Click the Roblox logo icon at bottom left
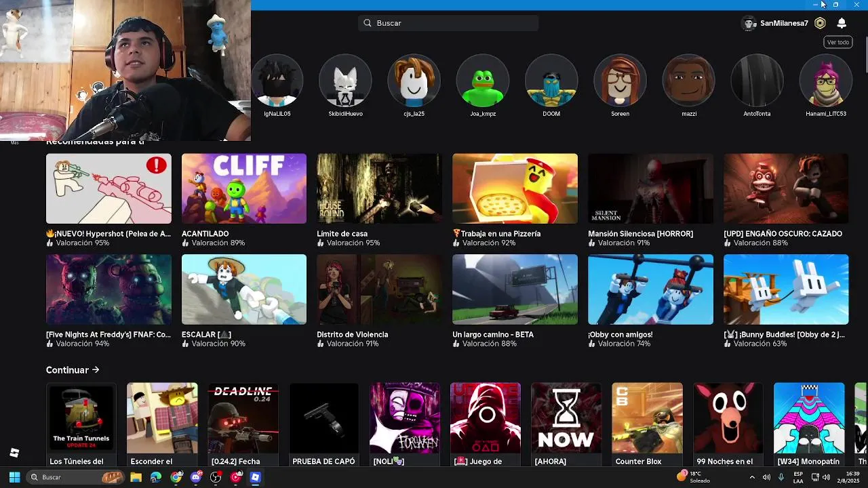 pyautogui.click(x=14, y=453)
